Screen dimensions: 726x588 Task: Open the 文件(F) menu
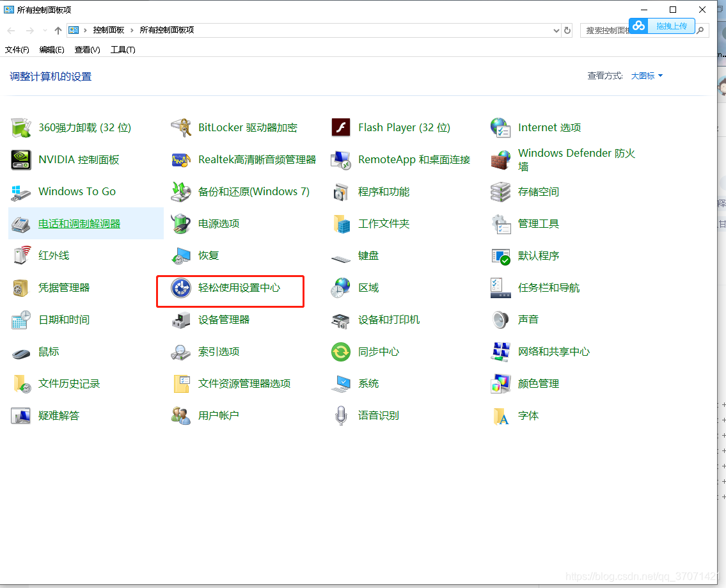(17, 50)
